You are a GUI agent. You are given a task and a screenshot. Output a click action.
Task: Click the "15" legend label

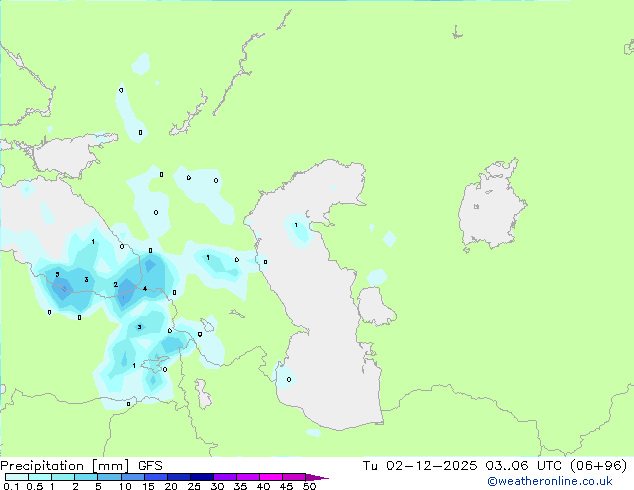pos(148,486)
